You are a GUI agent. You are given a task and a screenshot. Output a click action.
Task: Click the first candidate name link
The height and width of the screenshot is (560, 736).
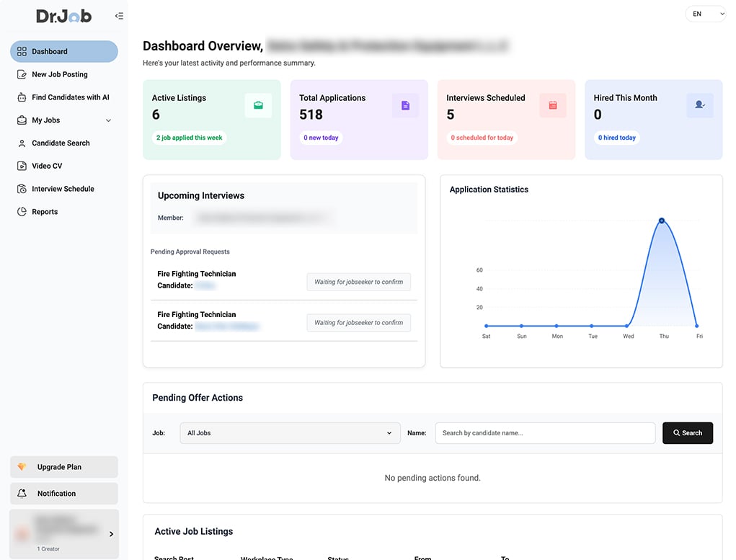tap(205, 286)
